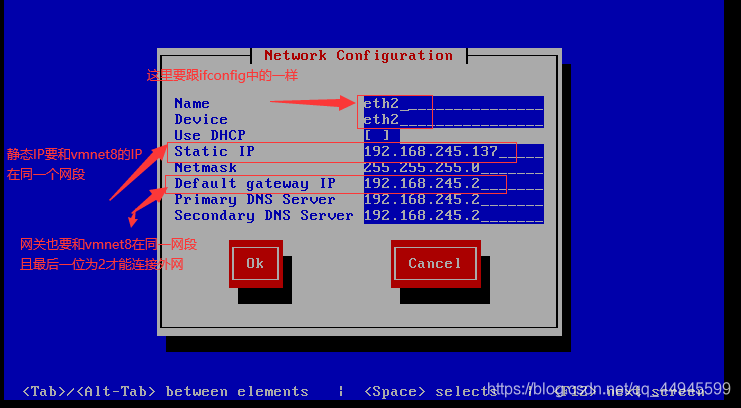Image resolution: width=741 pixels, height=408 pixels.
Task: Click the Primary DNS Server label
Action: click(x=255, y=200)
